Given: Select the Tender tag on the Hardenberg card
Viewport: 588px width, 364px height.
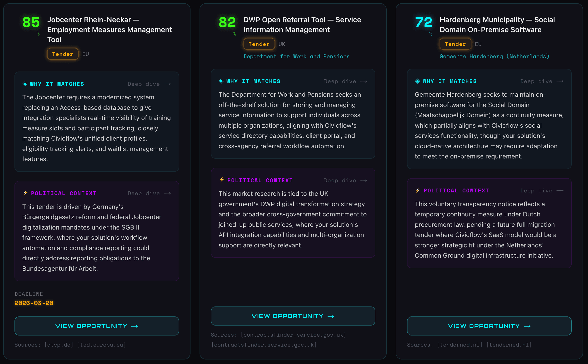Looking at the screenshot, I should pos(455,44).
